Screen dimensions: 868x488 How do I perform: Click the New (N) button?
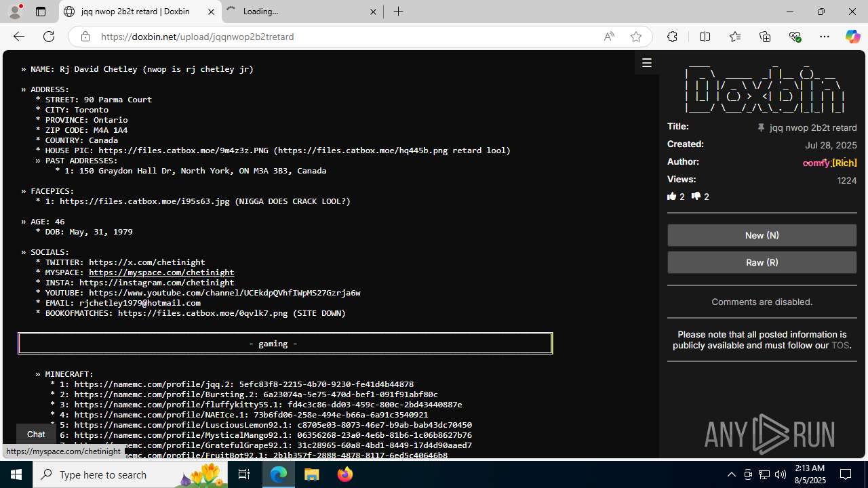click(762, 235)
